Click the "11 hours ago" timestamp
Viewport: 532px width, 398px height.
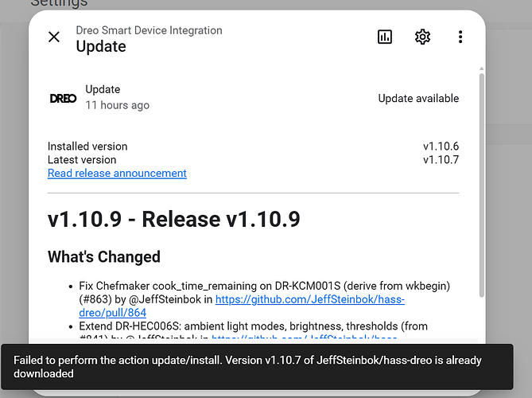(117, 105)
